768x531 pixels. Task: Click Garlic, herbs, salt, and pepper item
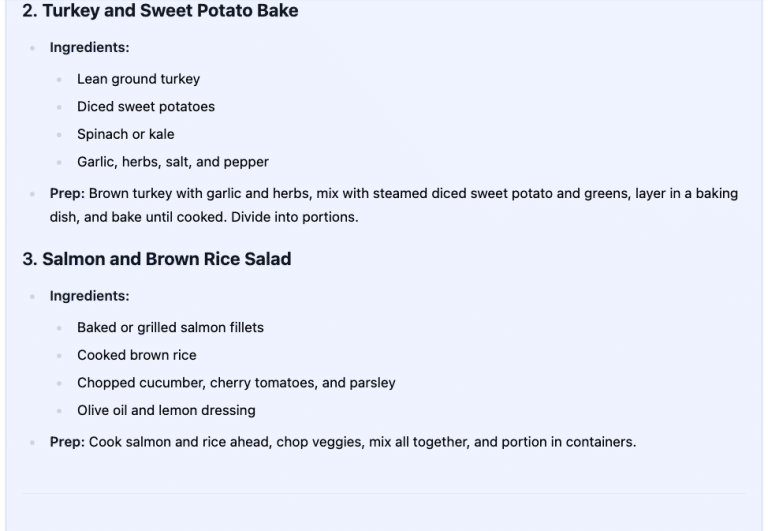[x=173, y=162]
